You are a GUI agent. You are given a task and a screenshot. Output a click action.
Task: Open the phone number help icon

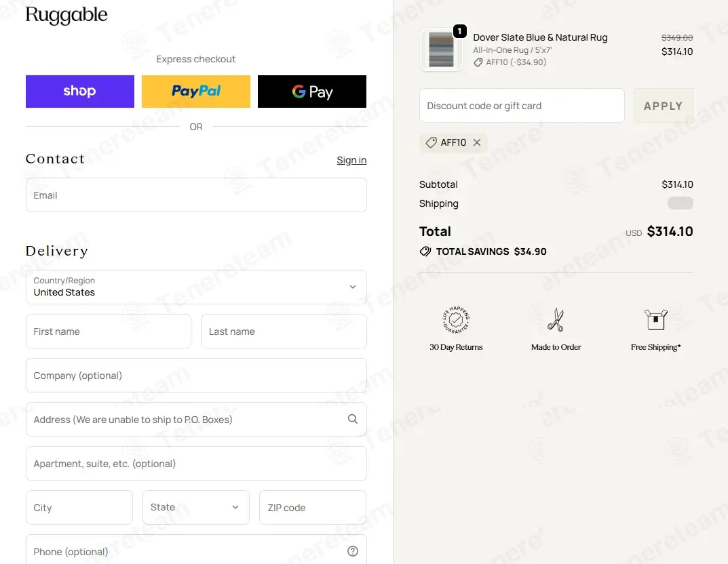(353, 551)
